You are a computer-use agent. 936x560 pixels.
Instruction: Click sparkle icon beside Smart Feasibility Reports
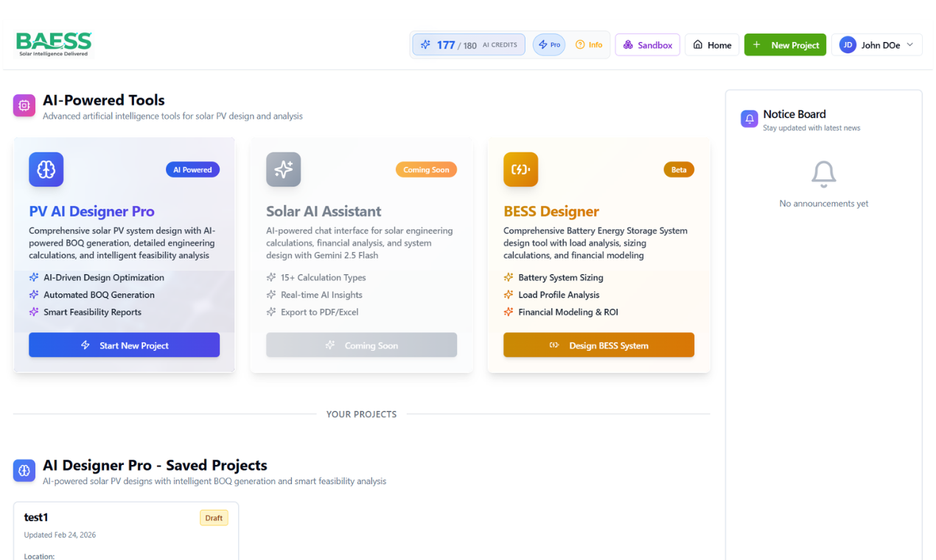[34, 312]
